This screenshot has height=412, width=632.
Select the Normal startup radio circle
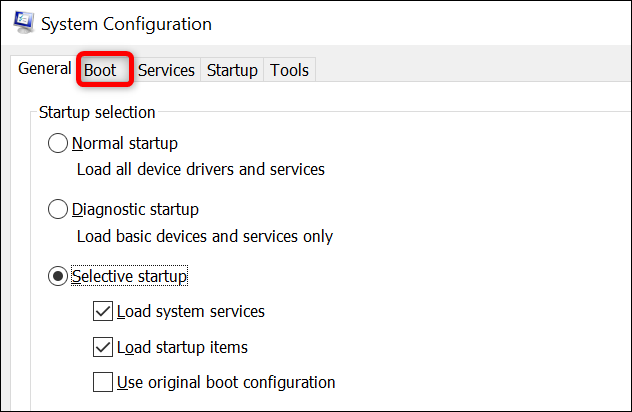[58, 143]
